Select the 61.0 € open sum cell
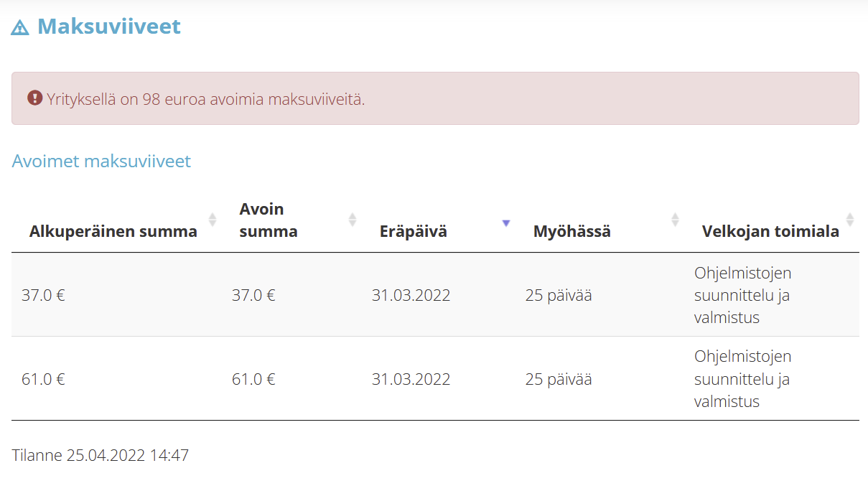The image size is (868, 491). 253,379
